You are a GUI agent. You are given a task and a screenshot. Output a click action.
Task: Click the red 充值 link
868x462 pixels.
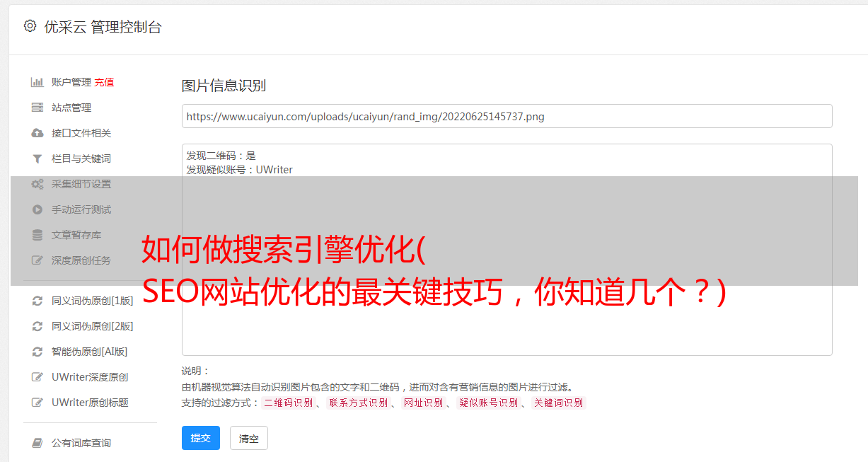tap(104, 82)
